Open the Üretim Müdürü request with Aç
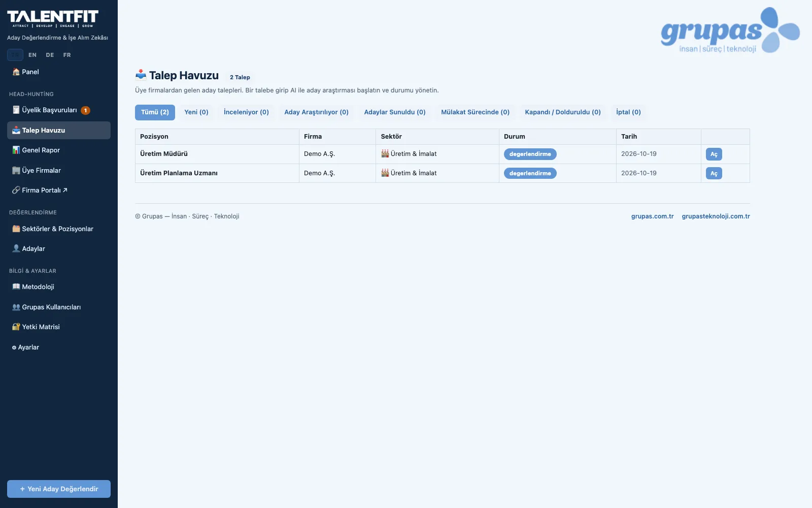Screen dimensions: 812x508 point(714,154)
